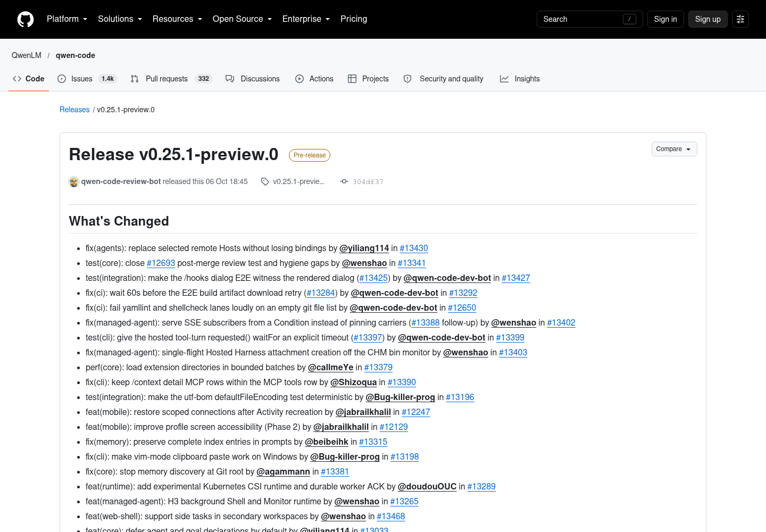The image size is (766, 532).
Task: Open pull request #13427
Action: (x=516, y=278)
